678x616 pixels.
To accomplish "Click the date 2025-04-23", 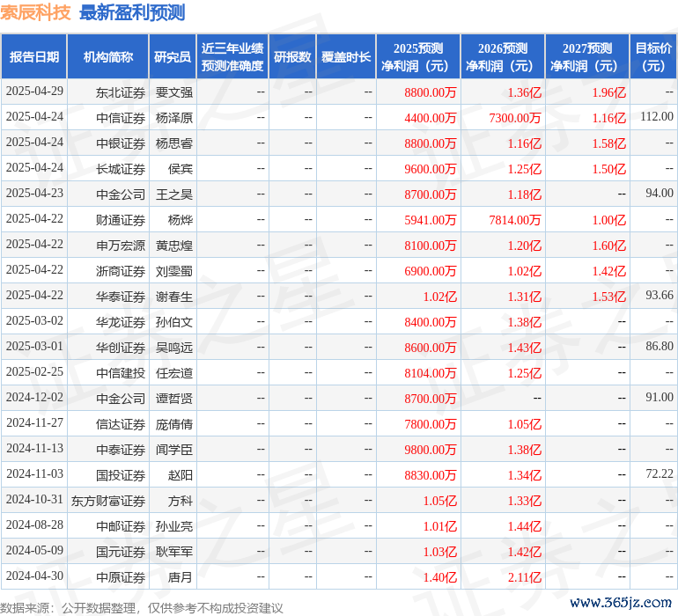I will pos(34,194).
